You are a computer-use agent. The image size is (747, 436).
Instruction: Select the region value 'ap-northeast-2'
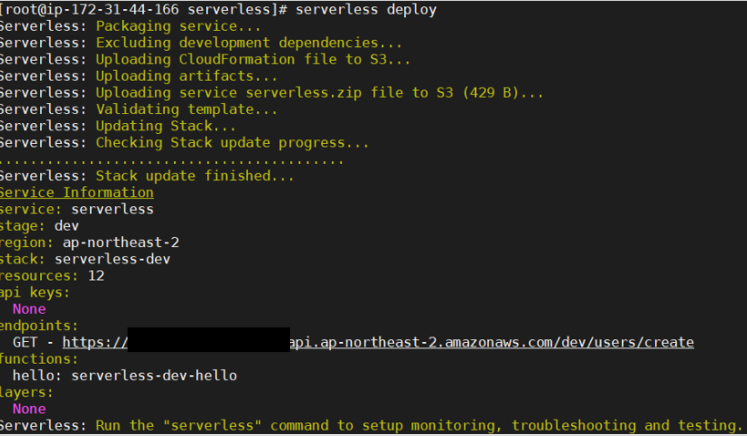(x=121, y=243)
